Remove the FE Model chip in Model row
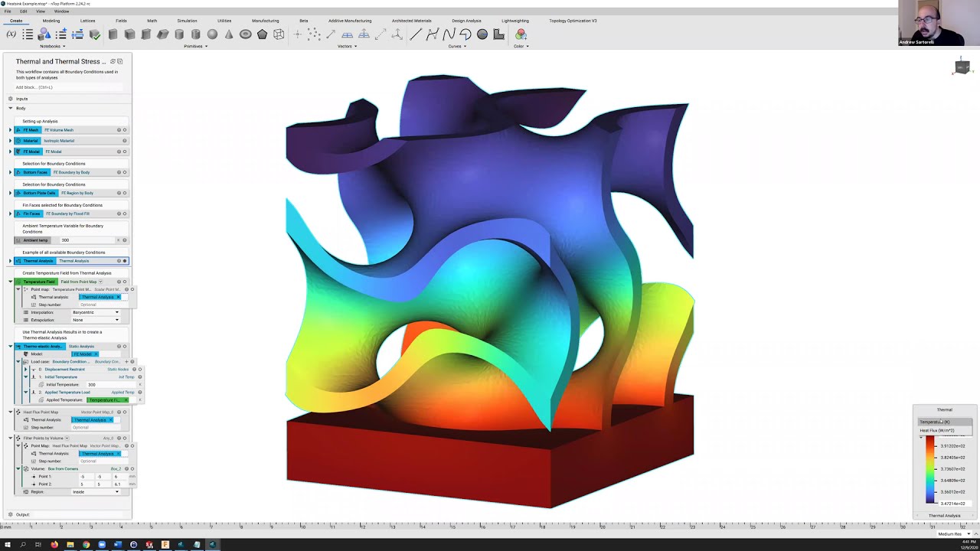 [x=96, y=354]
